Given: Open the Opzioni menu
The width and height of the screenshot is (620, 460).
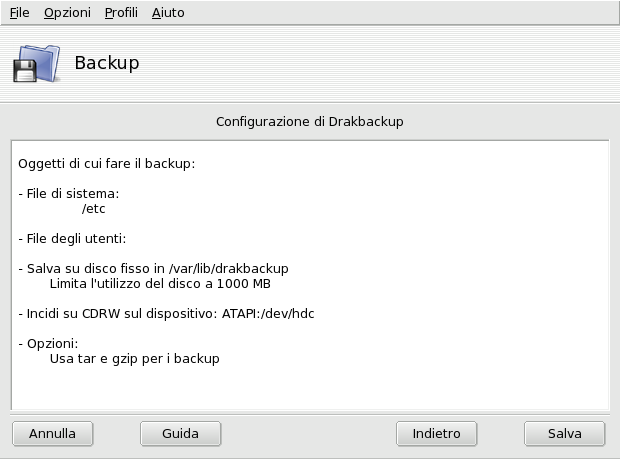Looking at the screenshot, I should (x=67, y=13).
